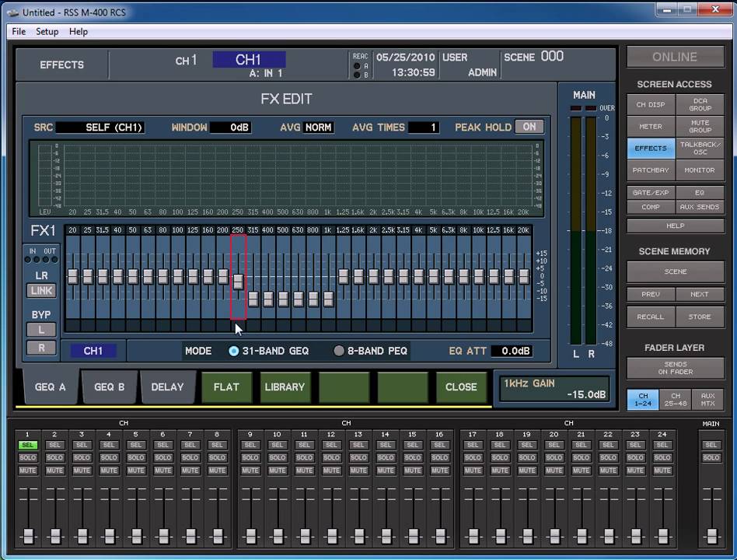Click RECALL scene button

pos(651,317)
